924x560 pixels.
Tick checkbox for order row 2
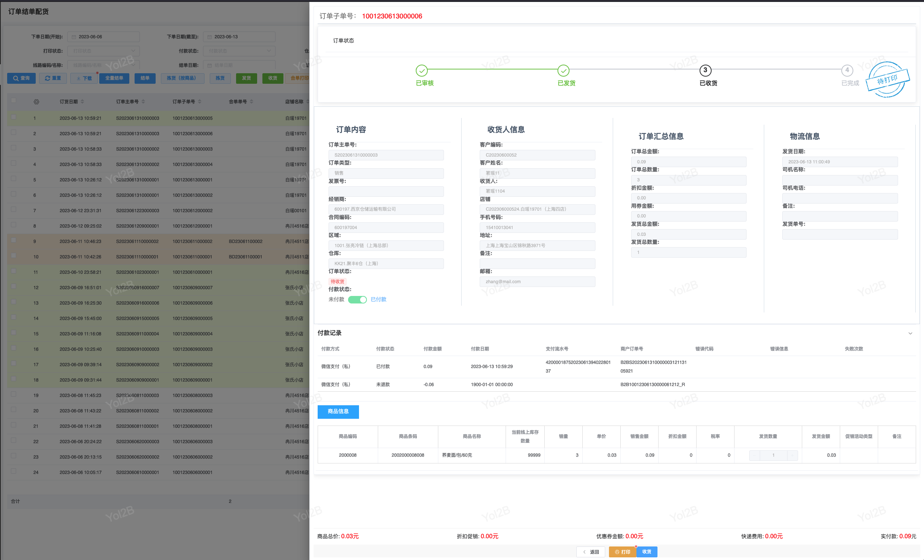click(x=14, y=132)
